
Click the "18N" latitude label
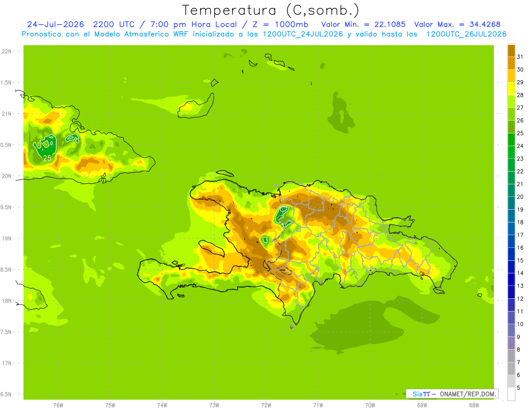tap(7, 301)
